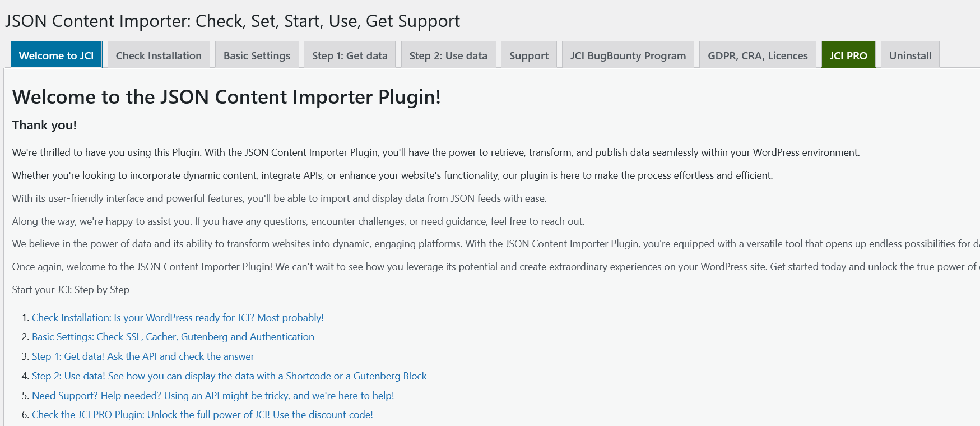
Task: Click the 'Start your JCI: Step by Step' text
Action: (x=71, y=290)
